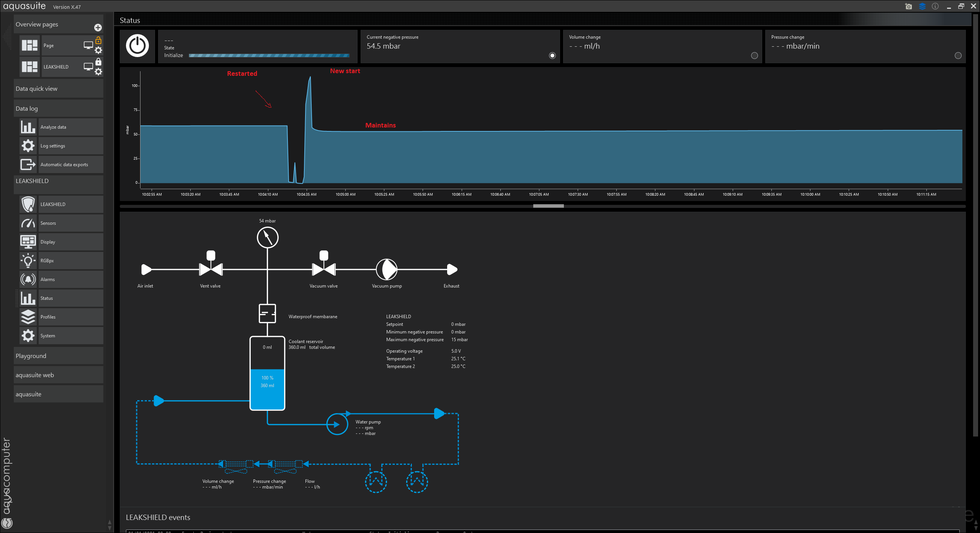This screenshot has height=533, width=980.
Task: Select Current negative pressure radio button
Action: 552,56
